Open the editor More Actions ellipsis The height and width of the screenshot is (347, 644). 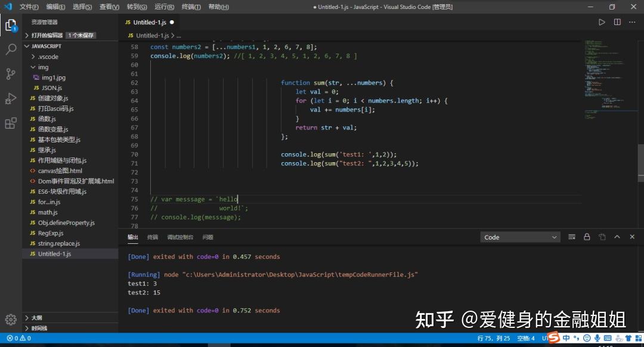pos(632,22)
